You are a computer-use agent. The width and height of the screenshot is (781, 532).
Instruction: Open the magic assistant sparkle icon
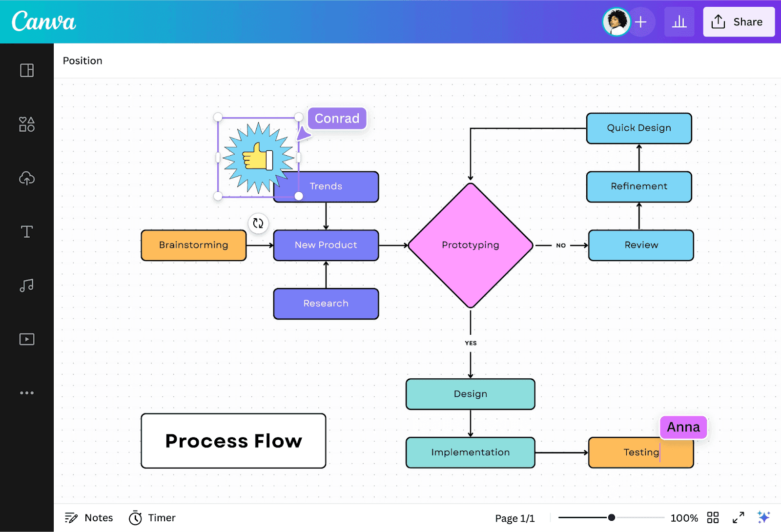point(763,517)
